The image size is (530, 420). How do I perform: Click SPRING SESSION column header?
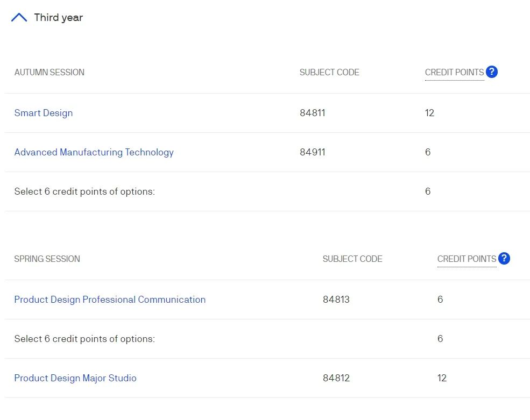click(47, 259)
